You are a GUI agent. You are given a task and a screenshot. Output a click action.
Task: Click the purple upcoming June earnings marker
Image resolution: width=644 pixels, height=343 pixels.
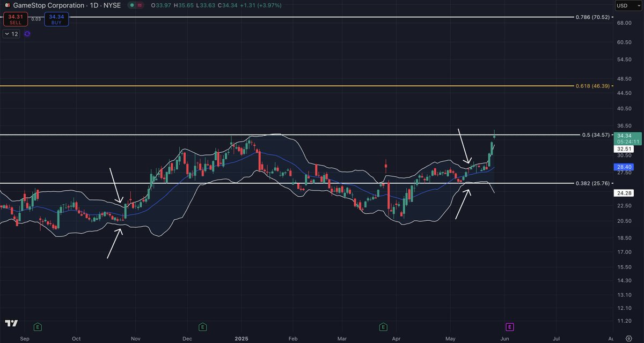tap(509, 326)
